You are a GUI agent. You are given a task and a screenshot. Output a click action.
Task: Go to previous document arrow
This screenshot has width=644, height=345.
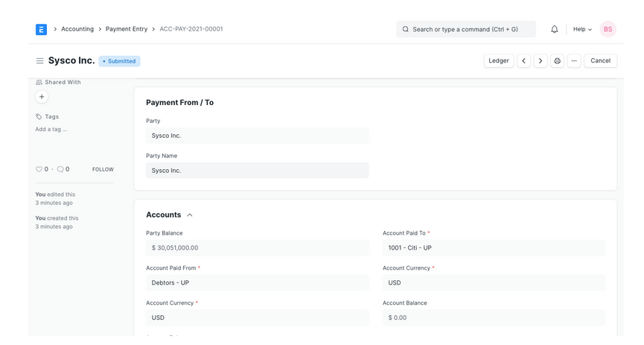pos(523,61)
